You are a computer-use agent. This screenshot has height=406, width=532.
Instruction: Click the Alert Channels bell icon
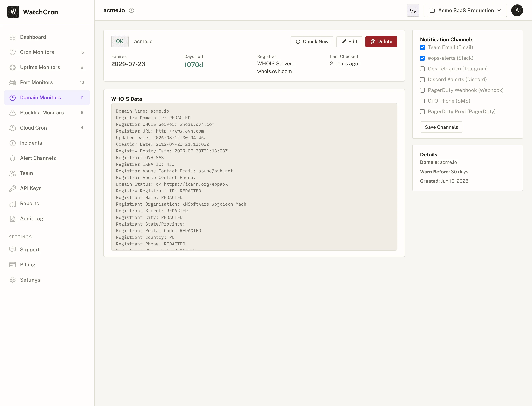13,158
